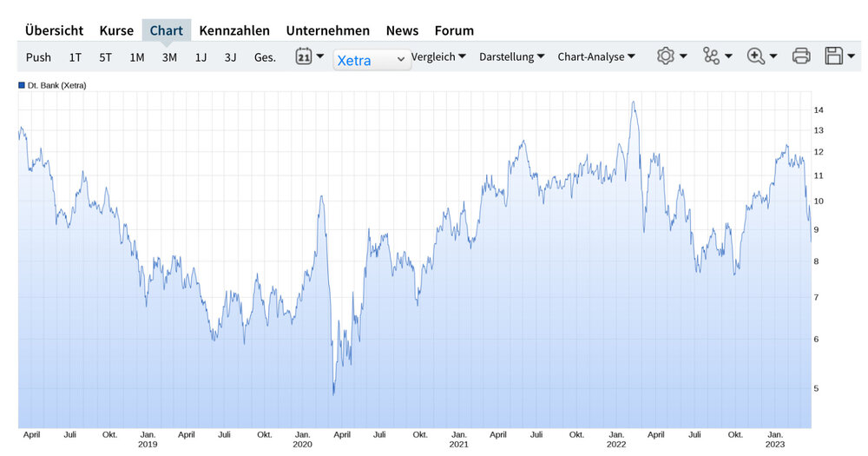Set time range to 3M
This screenshot has height=456, width=868.
pyautogui.click(x=169, y=57)
